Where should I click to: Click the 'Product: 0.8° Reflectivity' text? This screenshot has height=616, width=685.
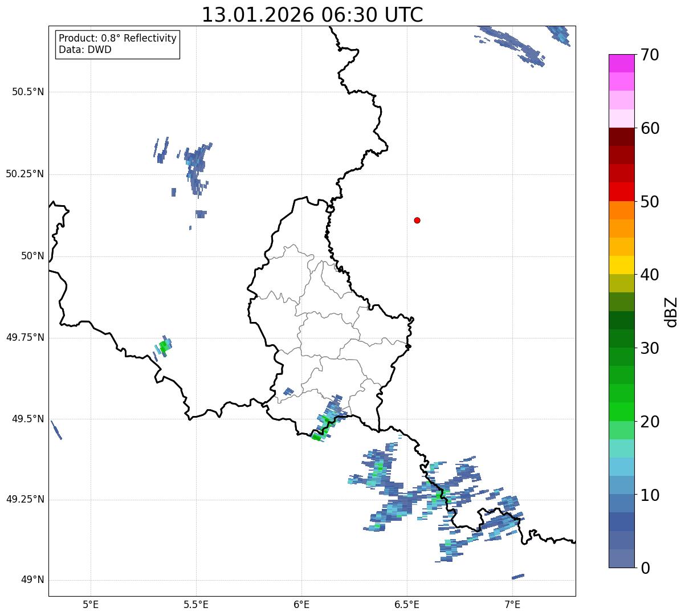(118, 38)
